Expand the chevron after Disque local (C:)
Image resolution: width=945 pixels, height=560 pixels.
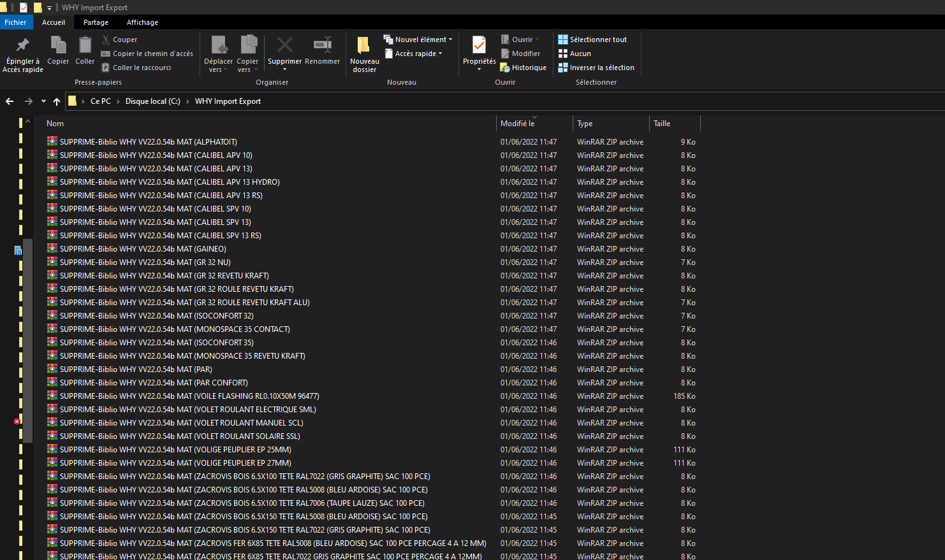click(187, 101)
